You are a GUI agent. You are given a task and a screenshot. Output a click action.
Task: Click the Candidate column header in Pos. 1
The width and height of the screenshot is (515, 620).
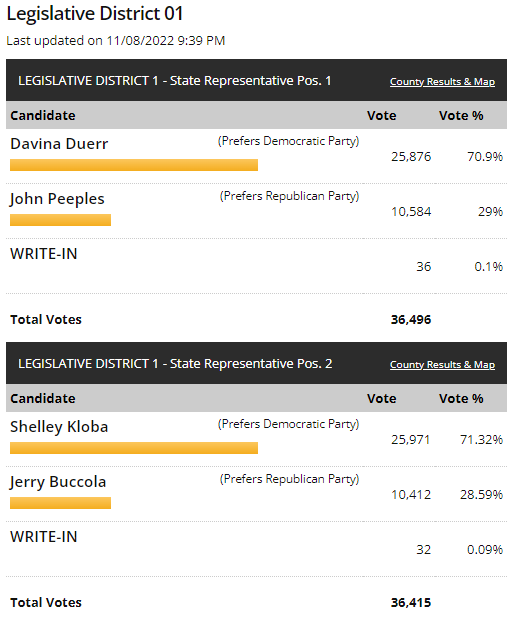pos(43,115)
